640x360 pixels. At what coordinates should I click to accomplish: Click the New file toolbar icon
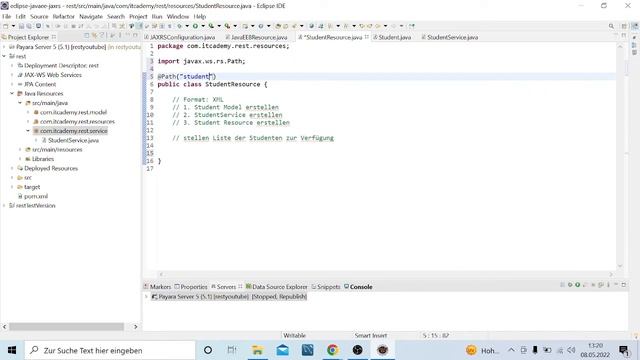[x=5, y=26]
